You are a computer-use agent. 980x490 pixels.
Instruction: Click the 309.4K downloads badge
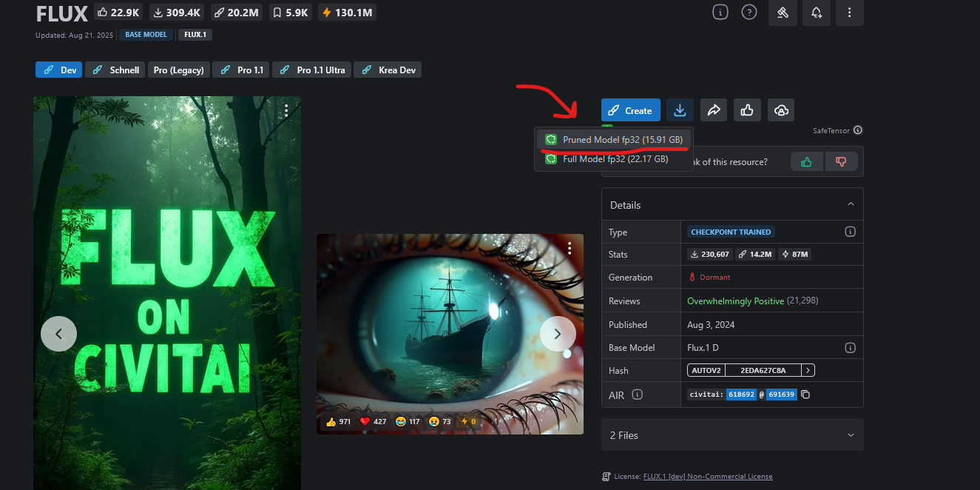click(x=178, y=12)
